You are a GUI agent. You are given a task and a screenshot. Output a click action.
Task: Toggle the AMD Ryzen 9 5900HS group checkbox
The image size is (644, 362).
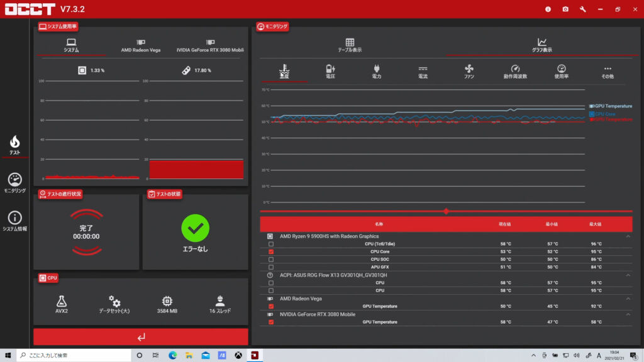click(270, 236)
